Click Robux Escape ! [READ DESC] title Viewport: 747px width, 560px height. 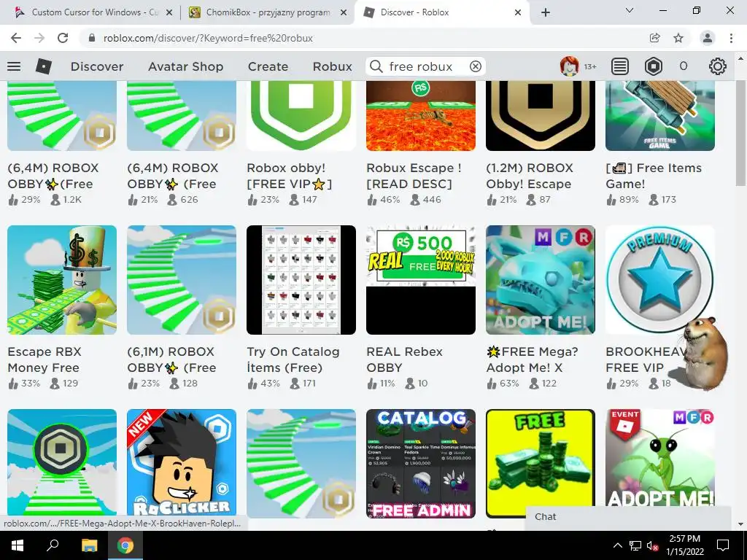click(x=414, y=176)
